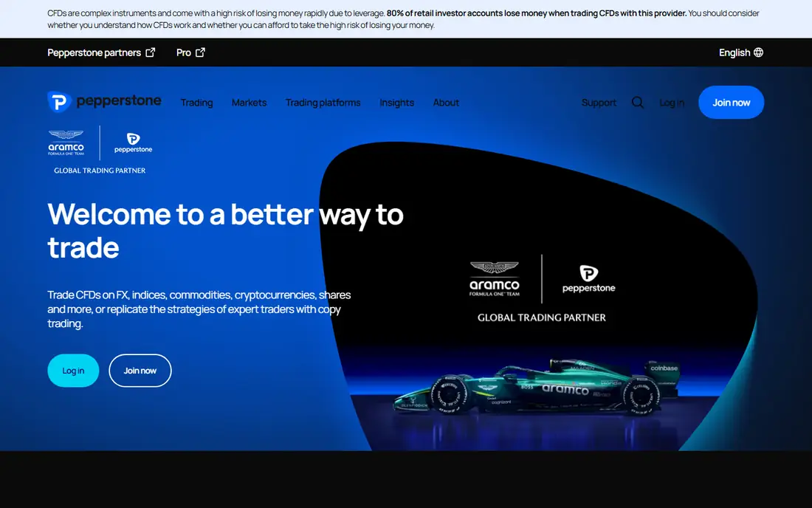Open the Pepperstone partners link
Screen dimensions: 812x508
(101, 52)
